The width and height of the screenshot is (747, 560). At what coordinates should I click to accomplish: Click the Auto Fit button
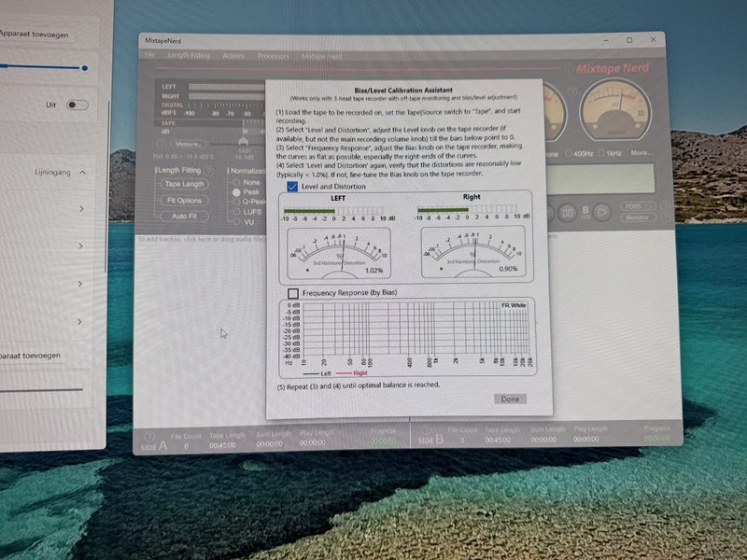(184, 217)
